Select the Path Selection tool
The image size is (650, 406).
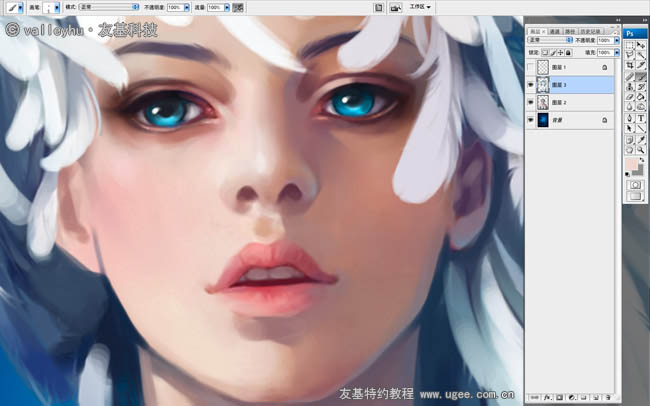click(629, 128)
